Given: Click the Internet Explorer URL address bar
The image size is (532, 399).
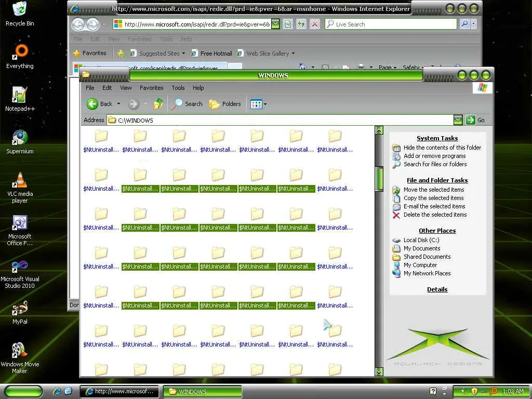Looking at the screenshot, I should tap(192, 24).
